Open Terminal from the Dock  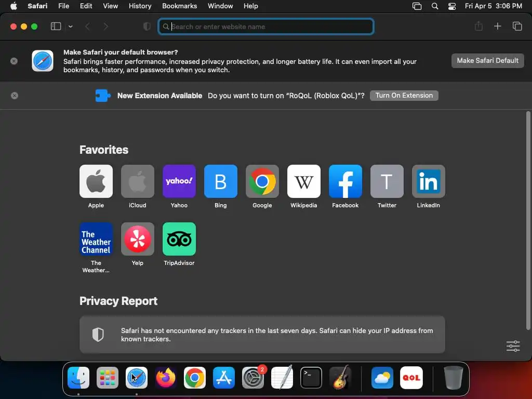311,378
